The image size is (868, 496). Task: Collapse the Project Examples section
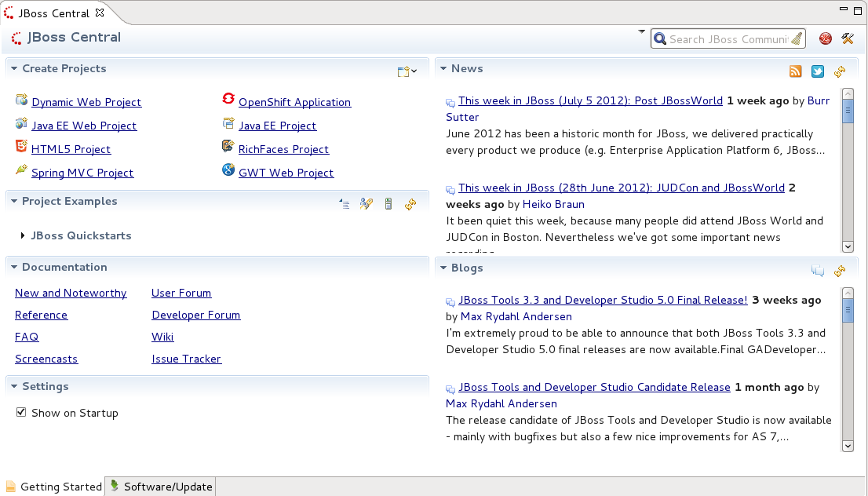[x=14, y=202]
